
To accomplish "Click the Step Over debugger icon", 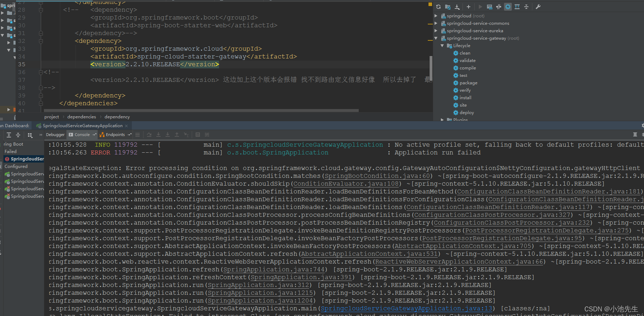I will click(149, 135).
